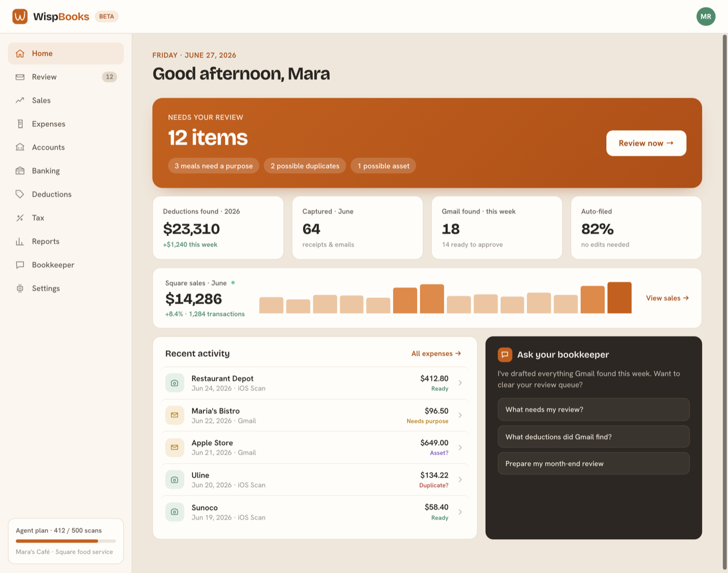Click the "1 possible asset" chip
The height and width of the screenshot is (573, 728).
pos(383,166)
